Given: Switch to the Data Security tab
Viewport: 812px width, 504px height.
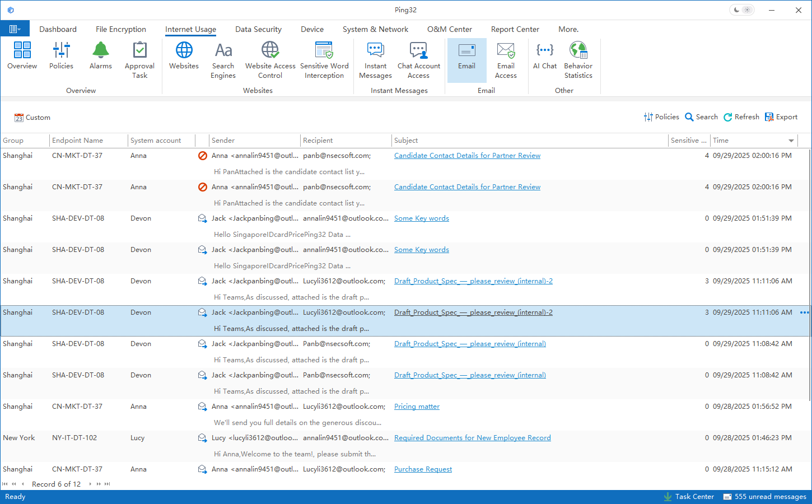Looking at the screenshot, I should 258,29.
